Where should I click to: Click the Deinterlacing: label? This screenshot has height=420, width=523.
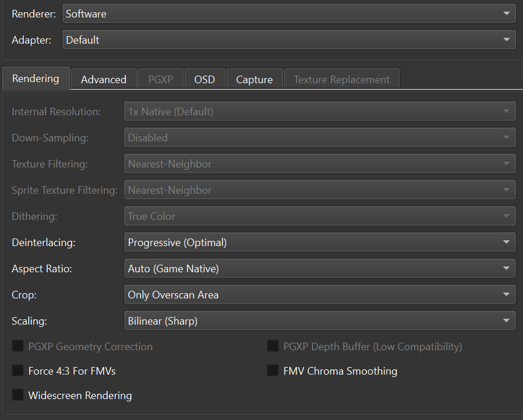coord(43,243)
